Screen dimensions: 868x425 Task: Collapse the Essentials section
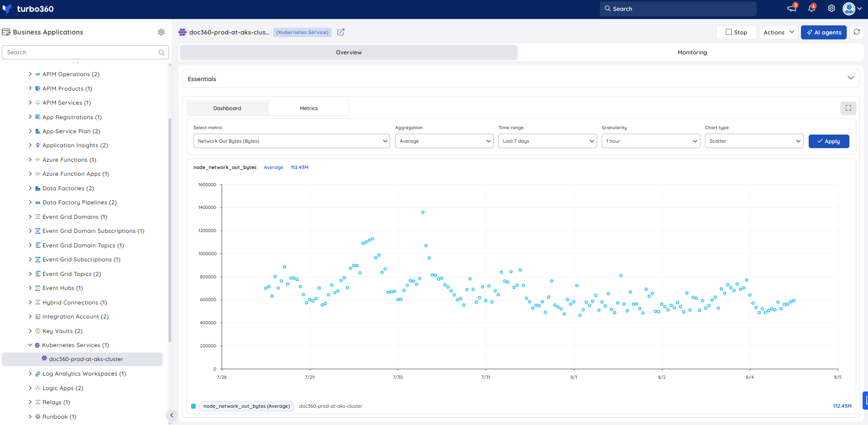[850, 78]
